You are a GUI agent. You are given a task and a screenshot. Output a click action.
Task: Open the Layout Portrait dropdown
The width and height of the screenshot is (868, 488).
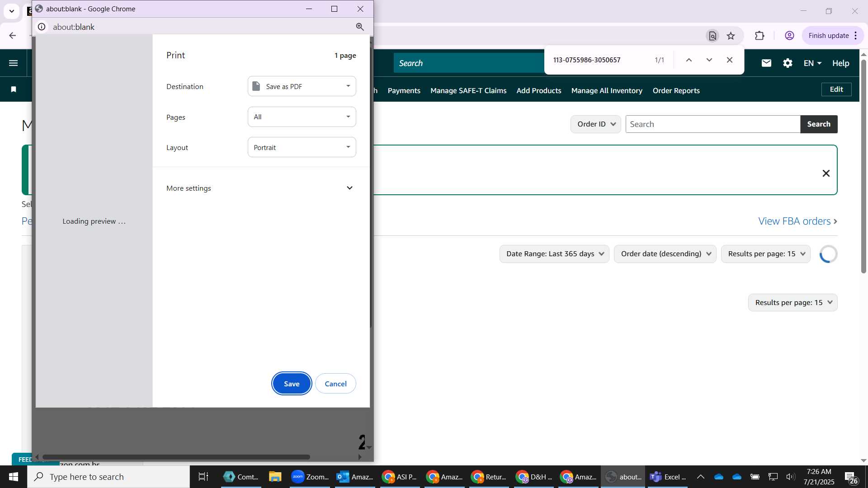[302, 147]
